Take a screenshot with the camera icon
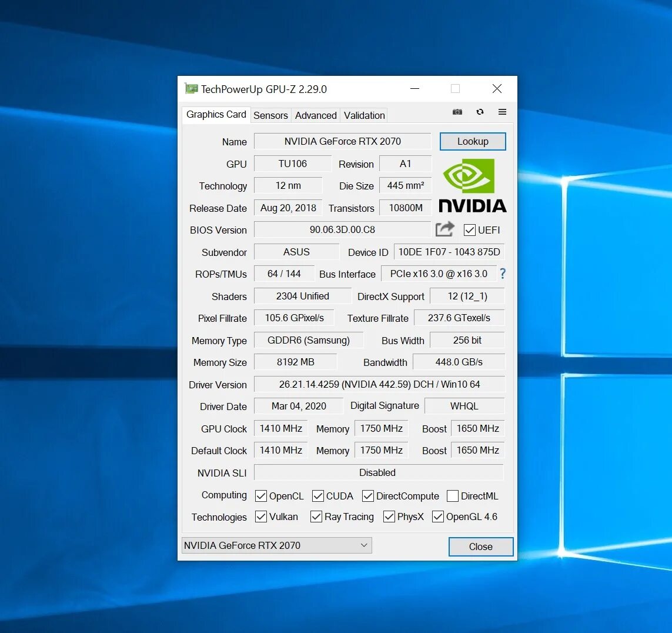Screen dimensions: 672x633 point(457,112)
